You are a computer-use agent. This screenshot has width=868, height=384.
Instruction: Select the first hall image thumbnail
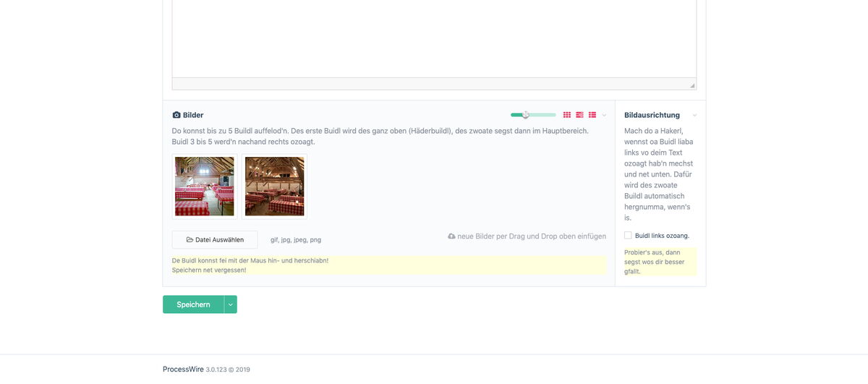pos(204,187)
